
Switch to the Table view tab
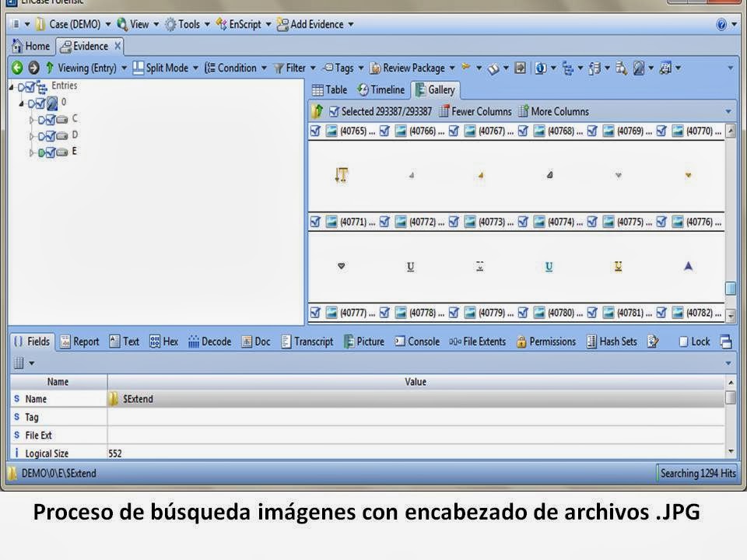pos(330,90)
